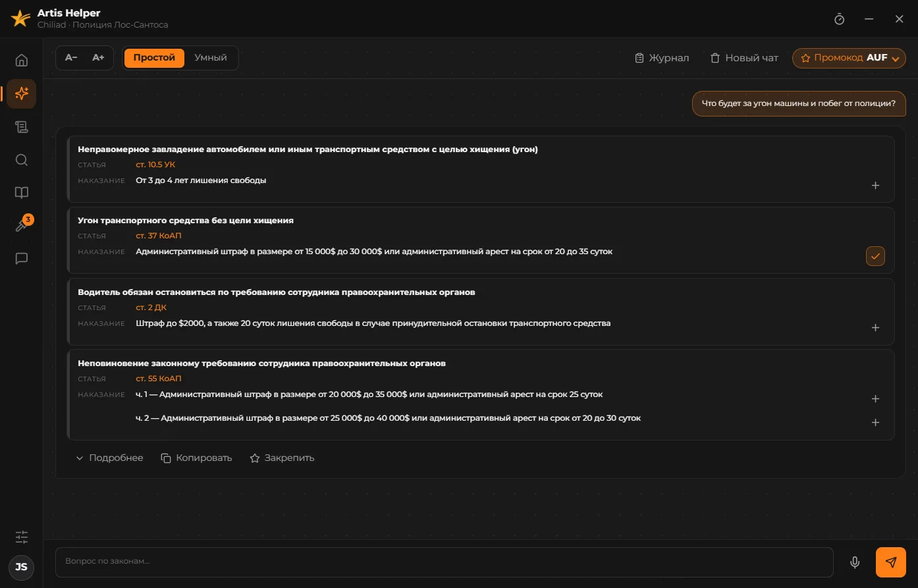Click the heading Водитель обязан остановиться по требованию
918x588 pixels.
coord(277,292)
